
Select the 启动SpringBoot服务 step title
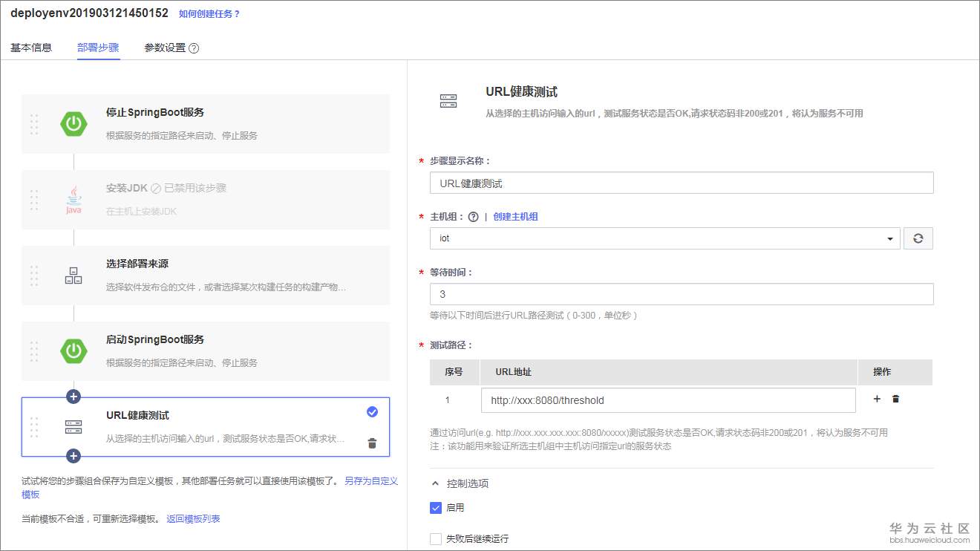coord(155,340)
